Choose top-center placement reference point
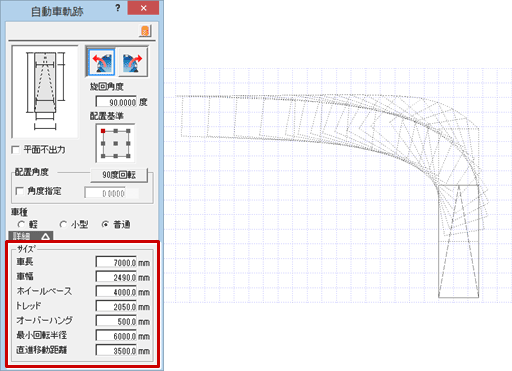The image size is (512, 371). point(116,131)
